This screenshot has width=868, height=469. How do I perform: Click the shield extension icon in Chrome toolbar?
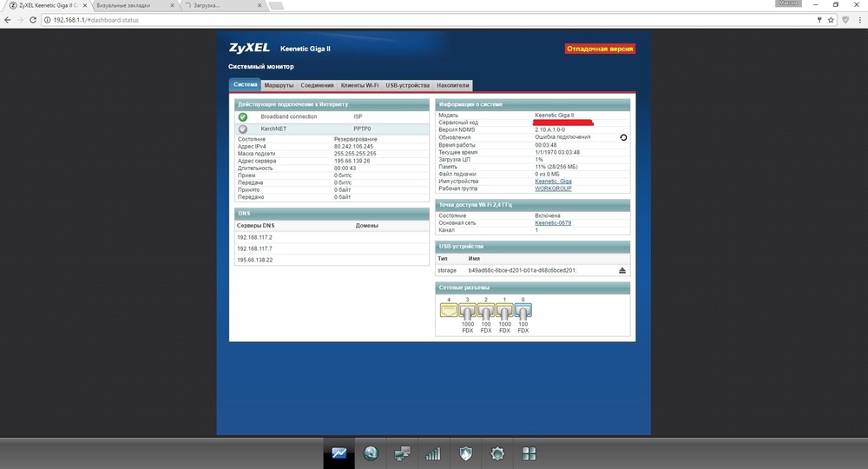tap(845, 20)
